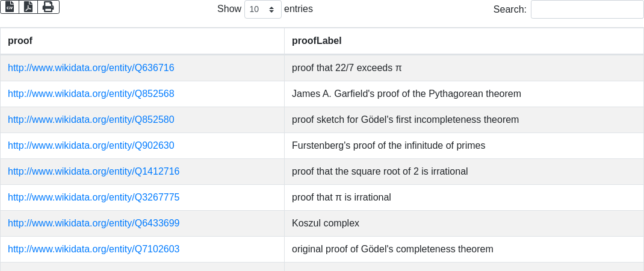
Task: Open the Q1412716 Wikidata entity link
Action: coord(93,172)
